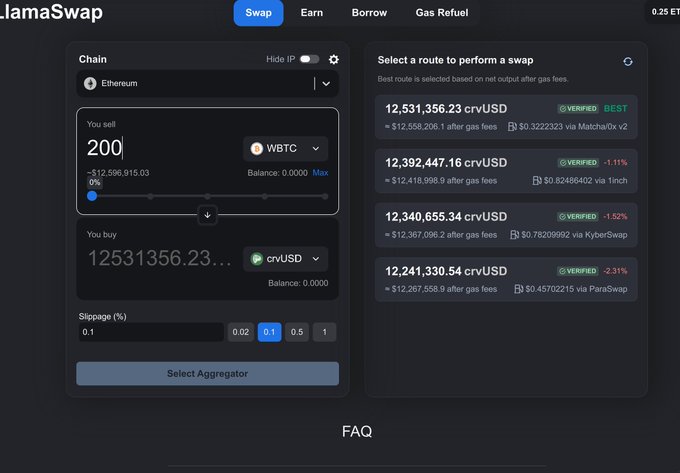Toggle the Hide IP switch
Viewport: 680px width, 473px height.
click(x=310, y=59)
